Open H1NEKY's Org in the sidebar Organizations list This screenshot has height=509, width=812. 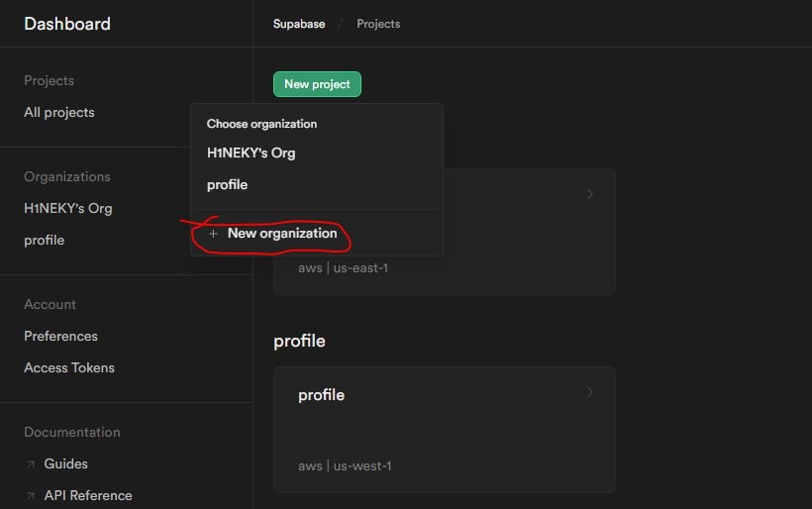click(67, 208)
